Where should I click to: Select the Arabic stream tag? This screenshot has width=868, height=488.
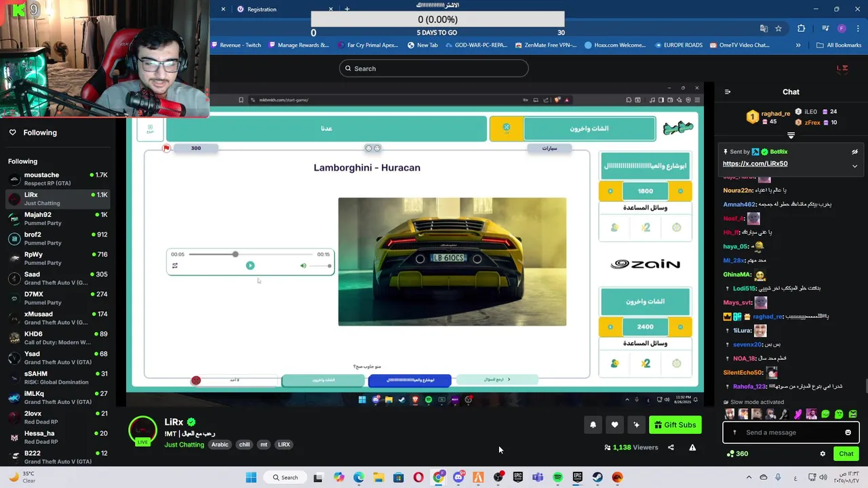pyautogui.click(x=220, y=445)
